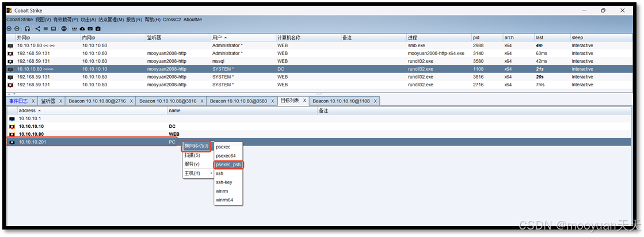Viewport: 644px width, 237px height.
Task: Switch to pivot graph view share icon
Action: click(38, 29)
